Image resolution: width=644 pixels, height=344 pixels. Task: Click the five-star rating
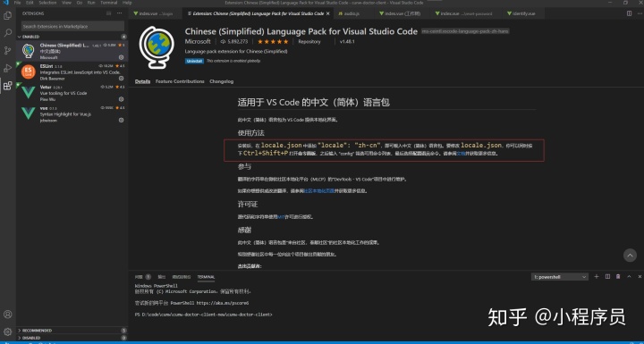[x=273, y=42]
